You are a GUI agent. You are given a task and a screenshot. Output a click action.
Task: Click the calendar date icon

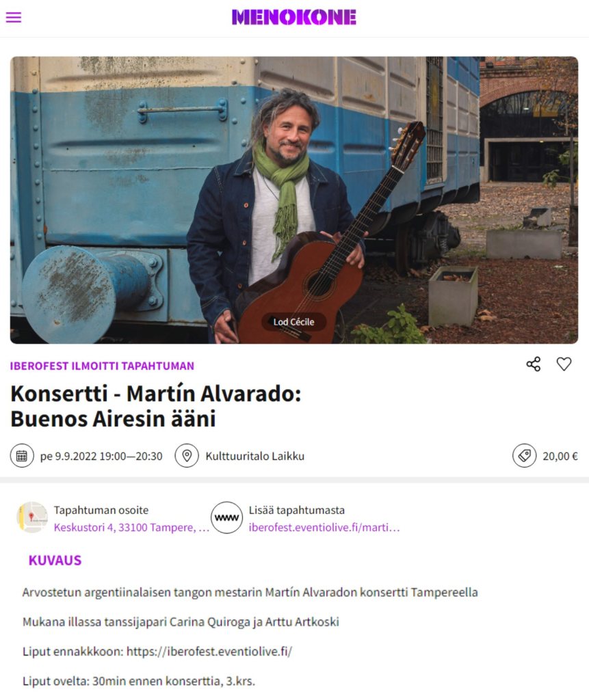[22, 456]
